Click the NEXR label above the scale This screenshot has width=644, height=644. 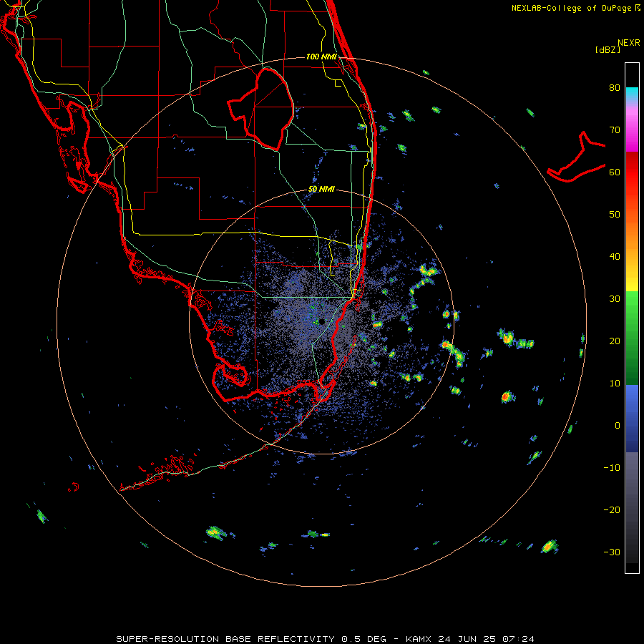[x=629, y=43]
